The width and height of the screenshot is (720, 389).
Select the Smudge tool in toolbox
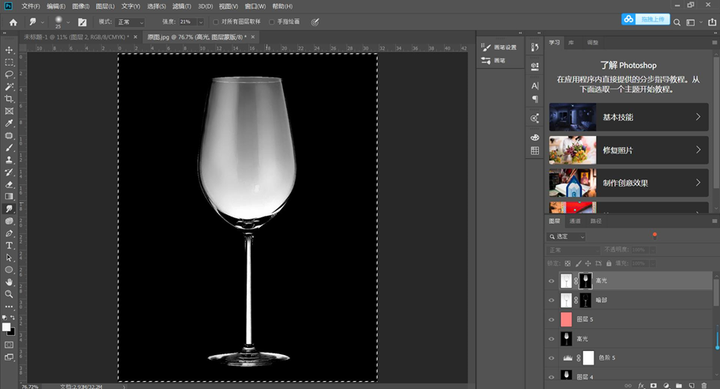click(9, 209)
